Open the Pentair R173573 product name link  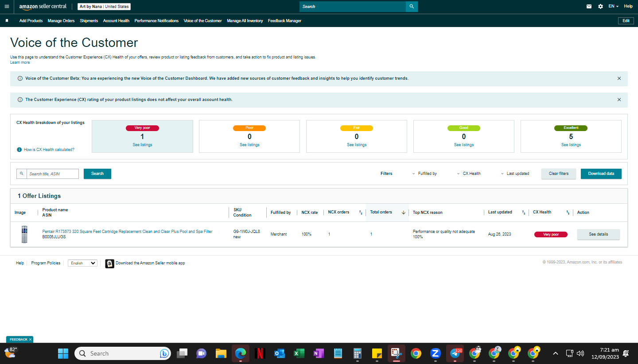128,232
